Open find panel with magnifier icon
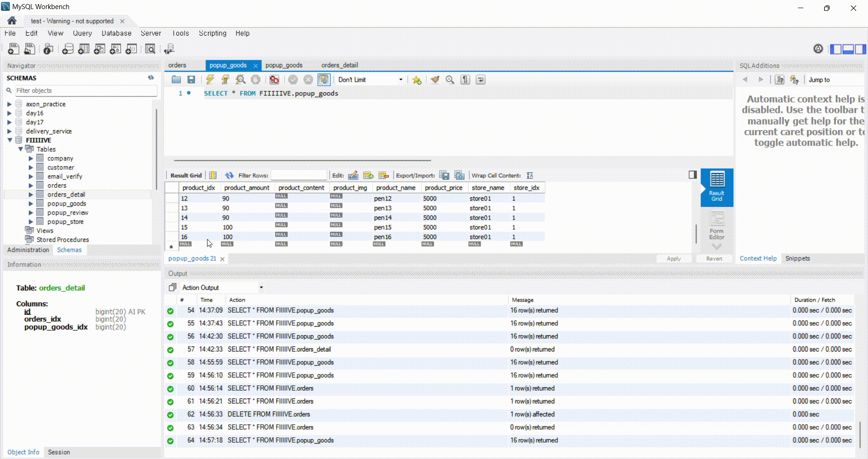The height and width of the screenshot is (459, 868). 450,80
